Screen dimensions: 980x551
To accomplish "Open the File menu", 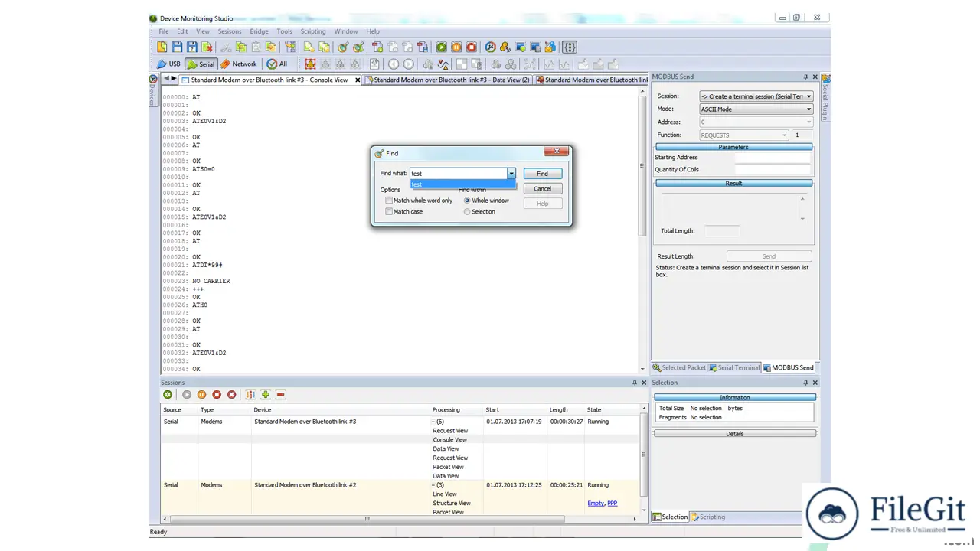I will point(164,31).
